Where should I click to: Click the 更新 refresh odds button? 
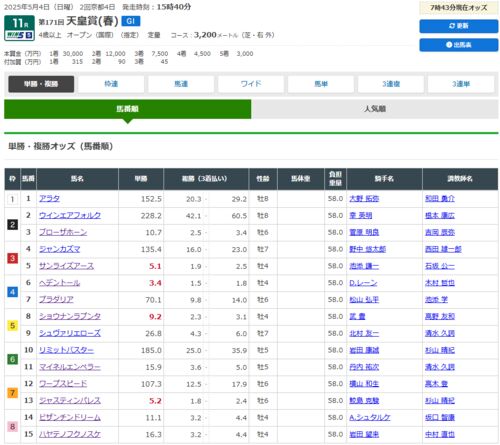[x=459, y=26]
